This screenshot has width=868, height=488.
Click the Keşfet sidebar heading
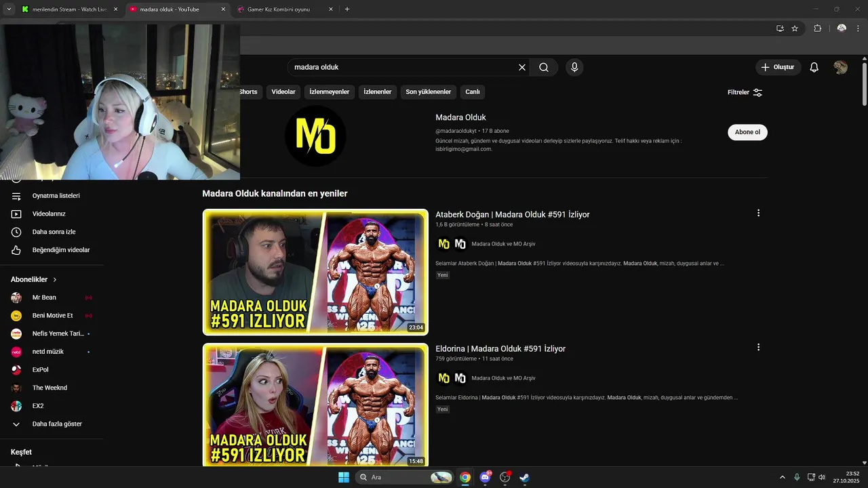(x=21, y=452)
